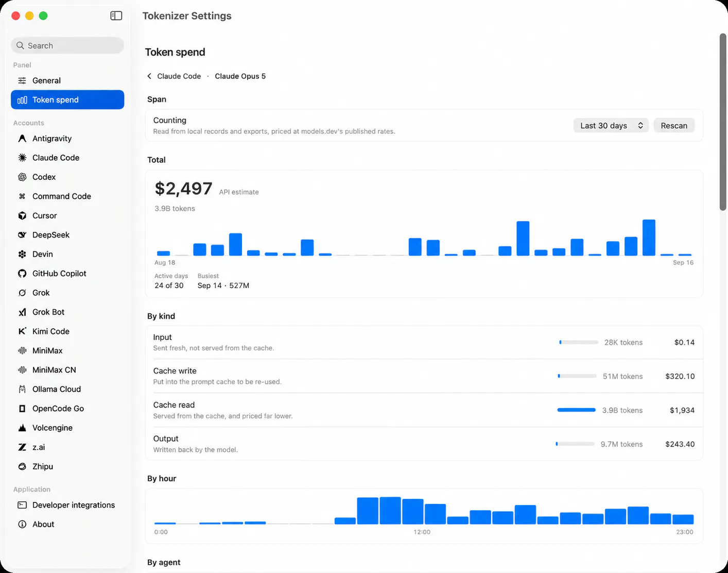The height and width of the screenshot is (573, 728).
Task: Click the Input tokens progress bar
Action: [x=579, y=342]
